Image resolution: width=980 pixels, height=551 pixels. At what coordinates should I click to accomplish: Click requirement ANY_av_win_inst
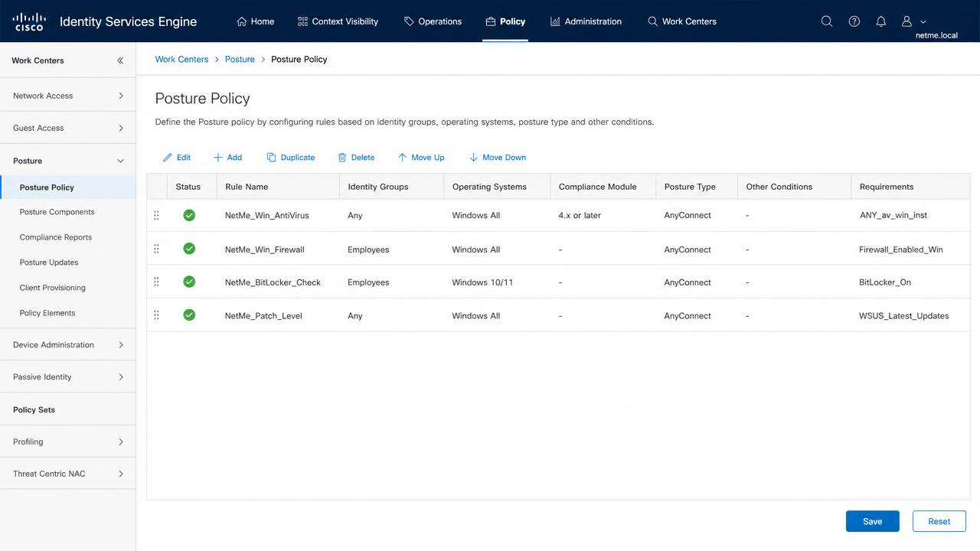coord(893,216)
